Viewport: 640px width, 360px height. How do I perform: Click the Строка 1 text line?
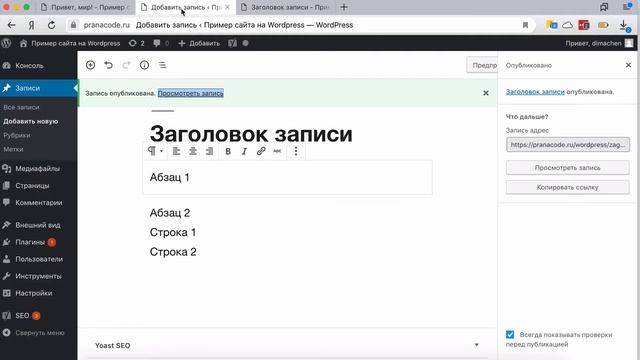pos(173,232)
